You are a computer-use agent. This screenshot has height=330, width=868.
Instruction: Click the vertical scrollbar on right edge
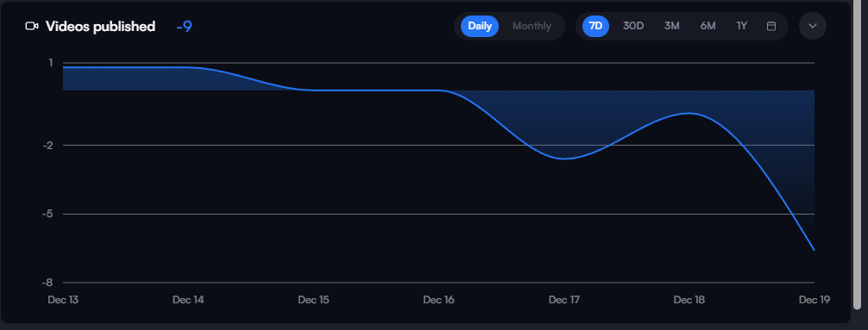[x=858, y=156]
